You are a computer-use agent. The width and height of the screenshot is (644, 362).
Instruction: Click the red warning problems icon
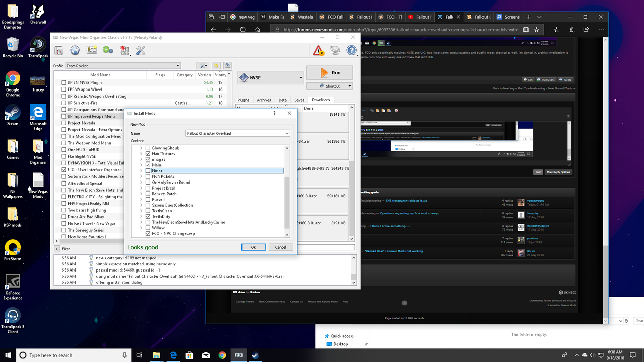pos(318,50)
